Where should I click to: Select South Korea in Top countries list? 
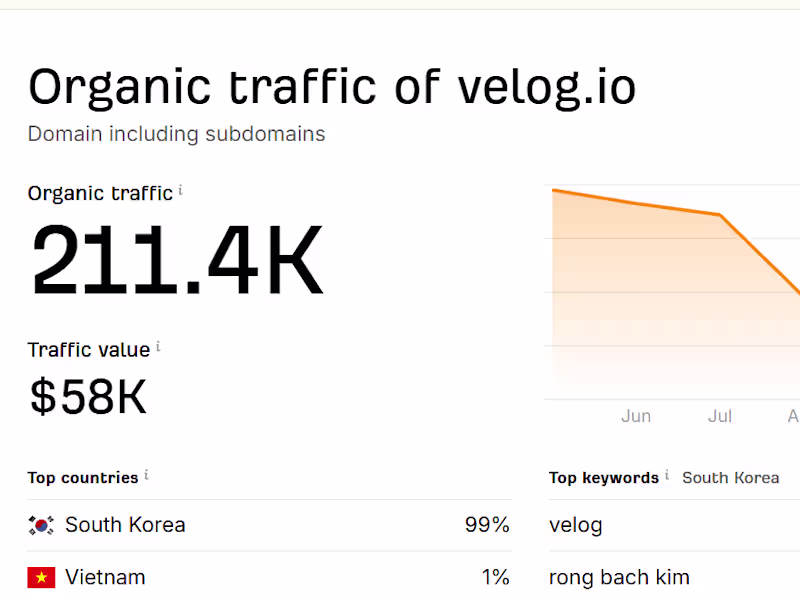pyautogui.click(x=125, y=525)
